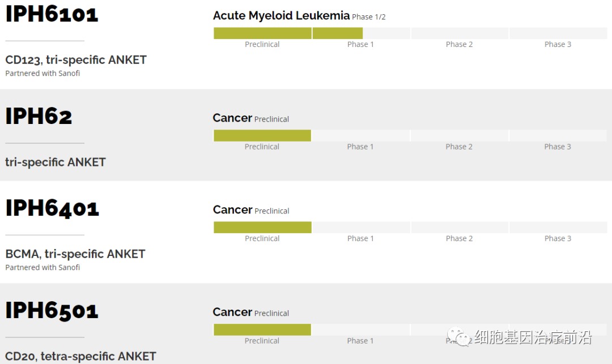This screenshot has width=612, height=364.
Task: Open the IPH6101 pipeline heading
Action: click(x=52, y=14)
